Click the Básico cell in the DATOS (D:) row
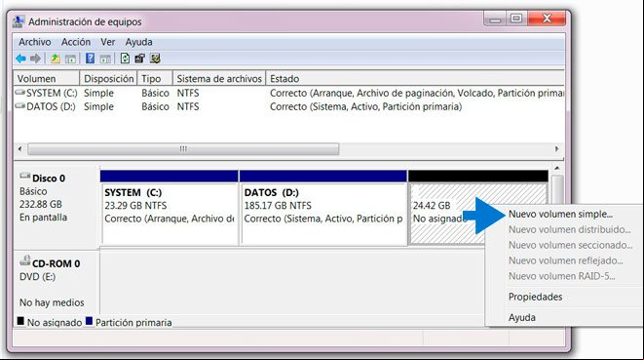644x360 pixels. [x=155, y=106]
